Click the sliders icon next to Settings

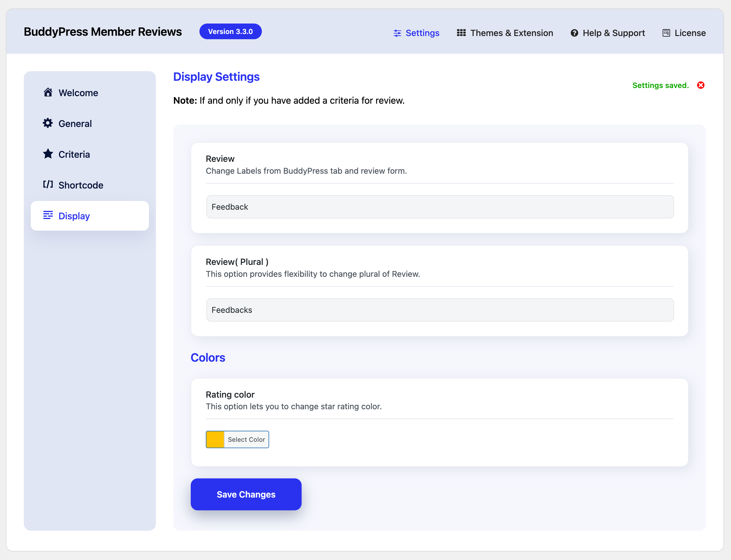397,33
